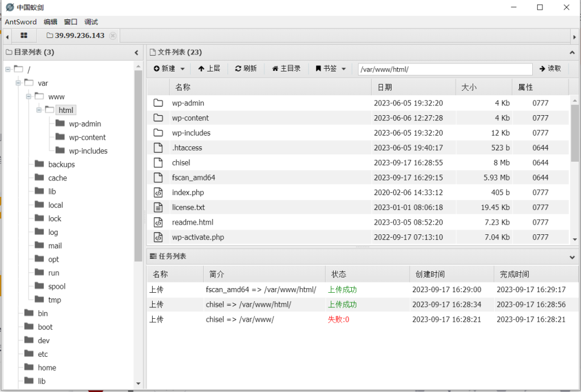Click the grid home icon tab
581x392 pixels.
pyautogui.click(x=24, y=35)
